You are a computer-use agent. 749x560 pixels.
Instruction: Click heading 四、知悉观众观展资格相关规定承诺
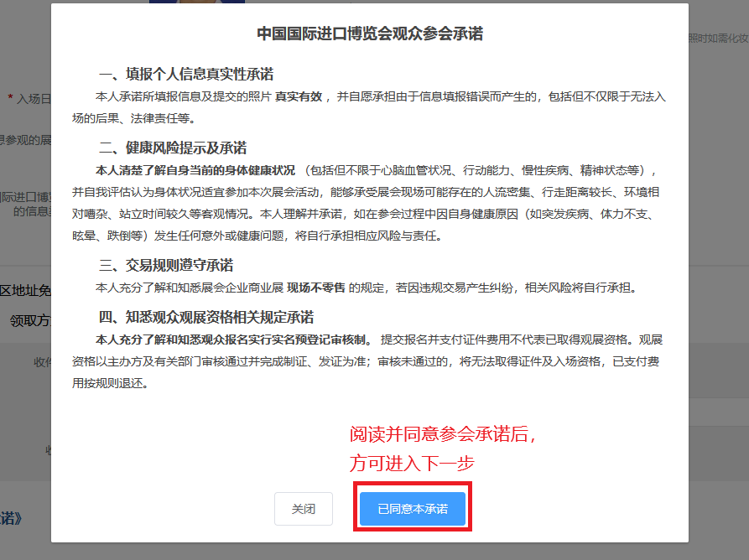(x=205, y=318)
